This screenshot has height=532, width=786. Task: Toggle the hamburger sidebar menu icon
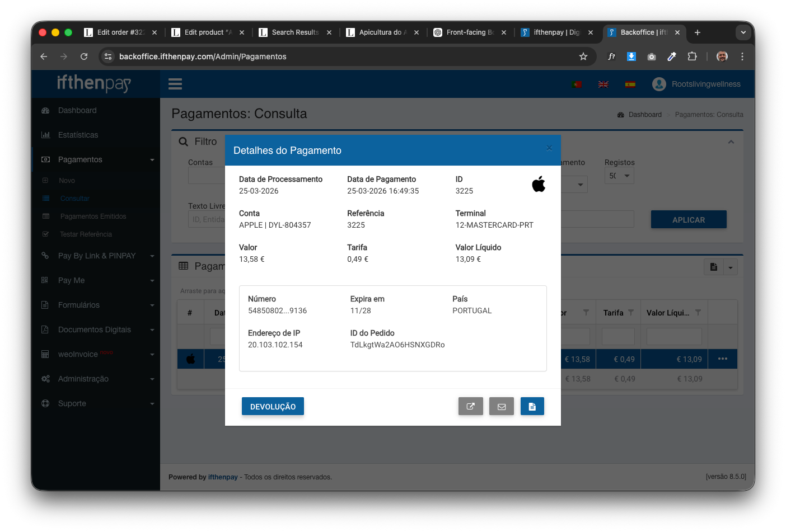(x=175, y=84)
